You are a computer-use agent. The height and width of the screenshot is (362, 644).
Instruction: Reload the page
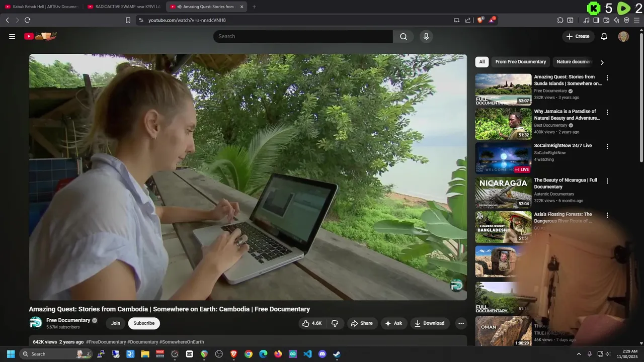coord(27,20)
